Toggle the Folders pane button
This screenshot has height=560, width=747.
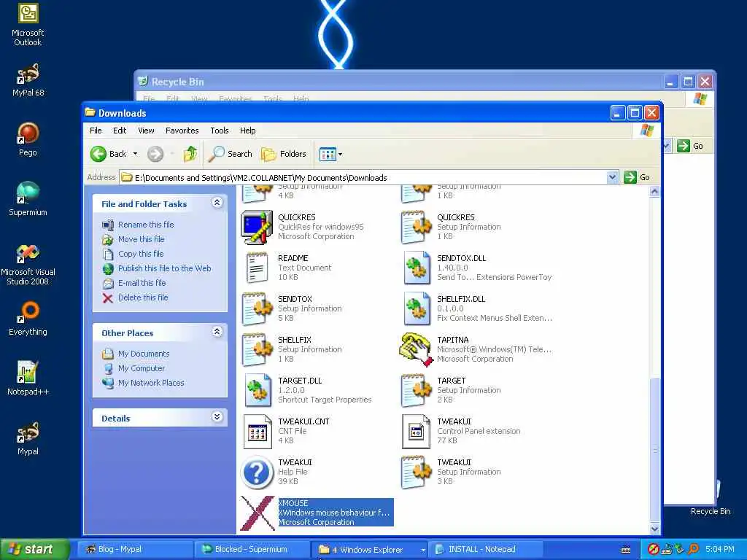[284, 154]
